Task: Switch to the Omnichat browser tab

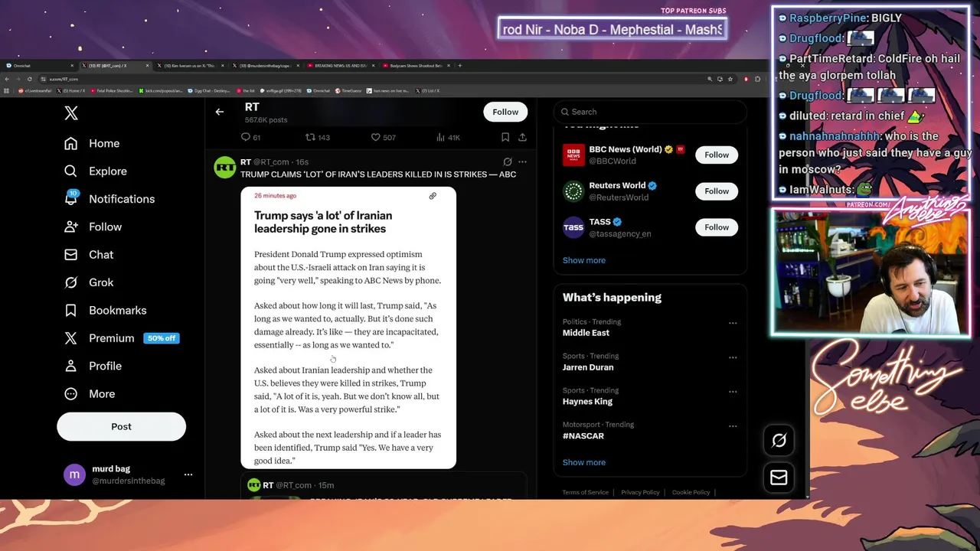Action: click(38, 66)
